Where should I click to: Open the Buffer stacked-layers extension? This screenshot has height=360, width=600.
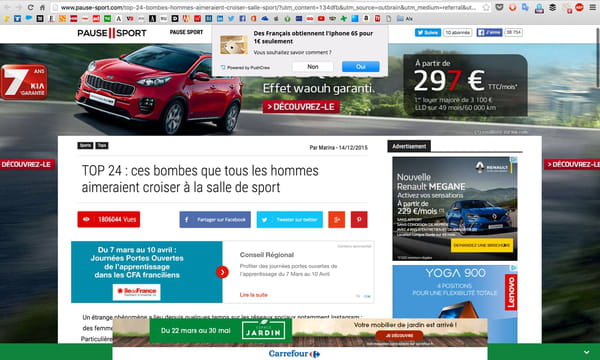coord(553,7)
